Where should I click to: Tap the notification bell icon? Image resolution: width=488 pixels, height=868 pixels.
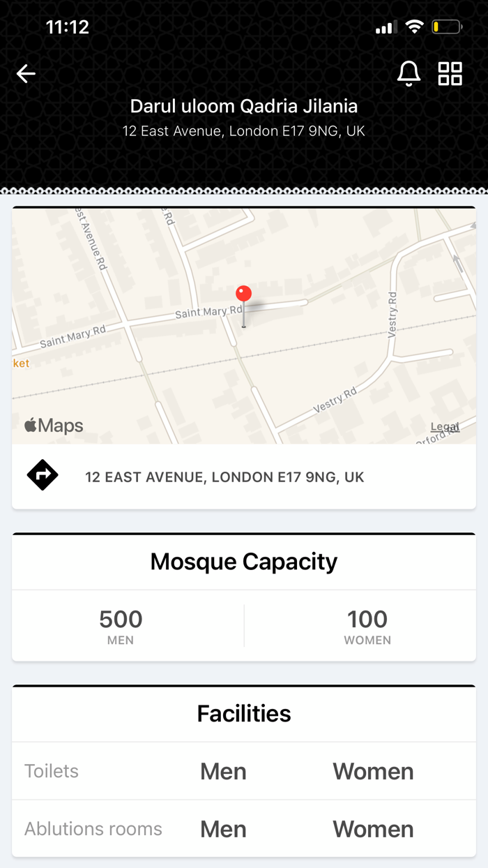pos(409,73)
